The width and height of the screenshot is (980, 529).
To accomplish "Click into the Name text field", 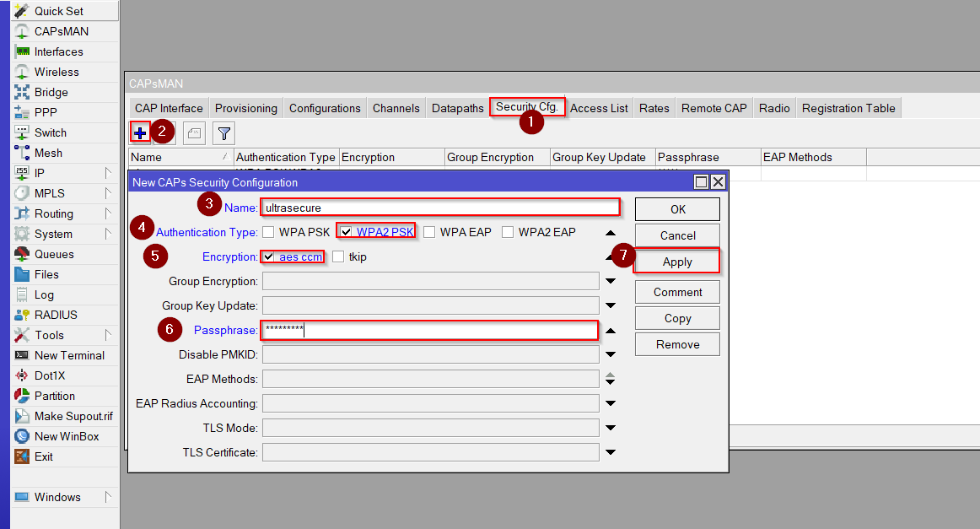I will coord(439,208).
